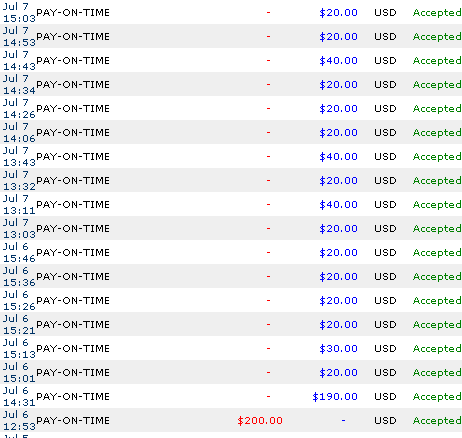Open Accepted status for Jul 6 12:53
Screen dimensions: 462x438
click(437, 421)
